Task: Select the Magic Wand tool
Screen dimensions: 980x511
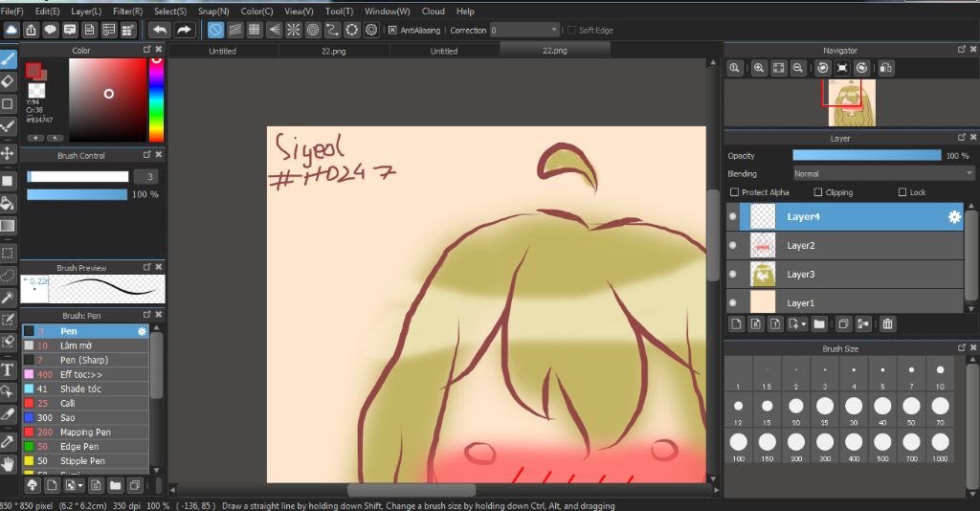Action: 8,298
